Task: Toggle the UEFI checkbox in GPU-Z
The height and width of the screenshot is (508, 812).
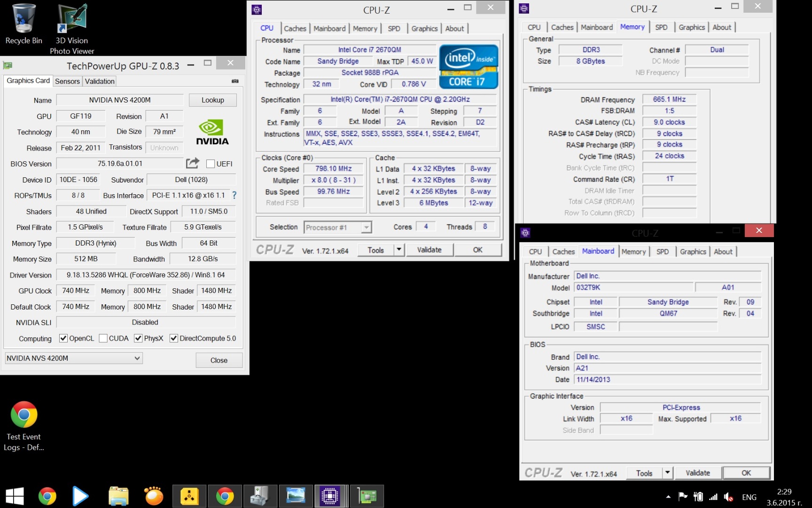Action: 211,164
